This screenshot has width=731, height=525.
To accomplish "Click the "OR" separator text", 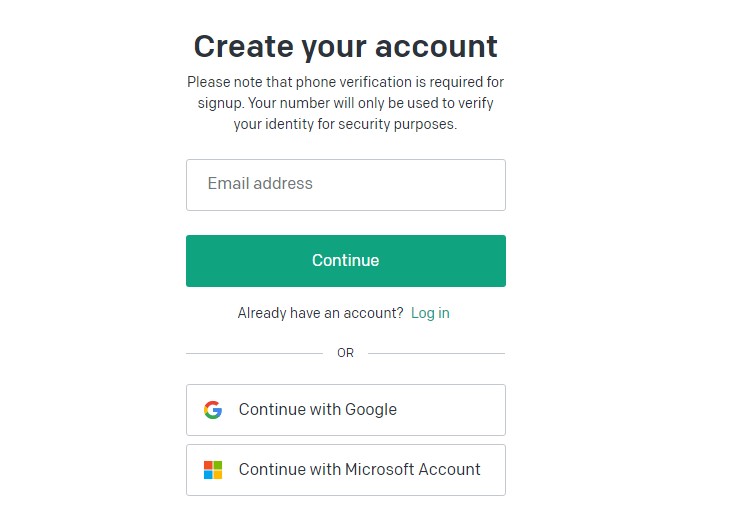I will [x=345, y=353].
